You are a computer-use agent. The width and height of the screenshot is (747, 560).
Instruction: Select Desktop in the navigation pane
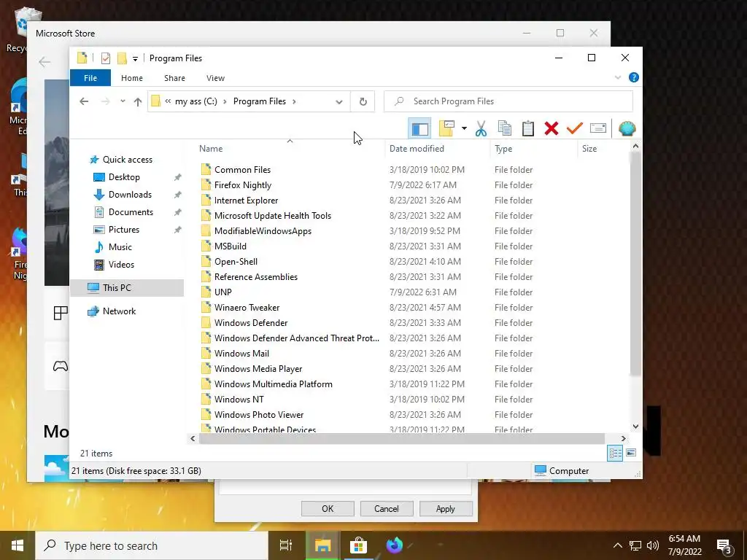[x=124, y=177]
